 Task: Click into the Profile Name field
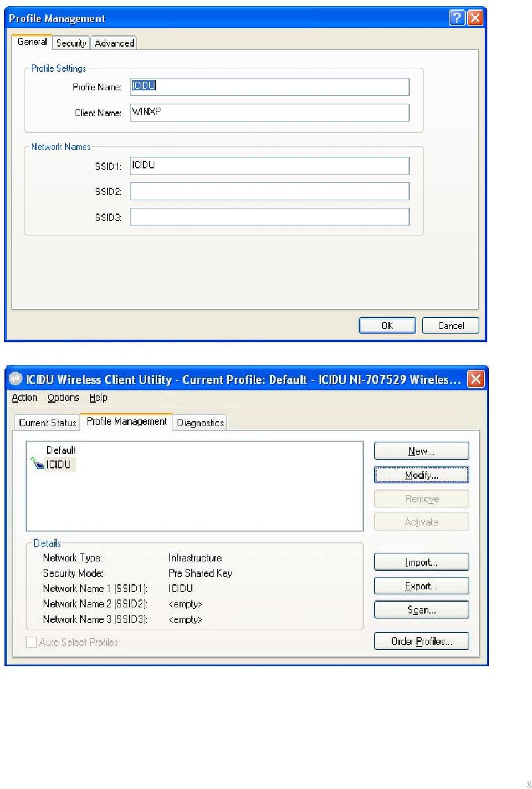click(269, 86)
